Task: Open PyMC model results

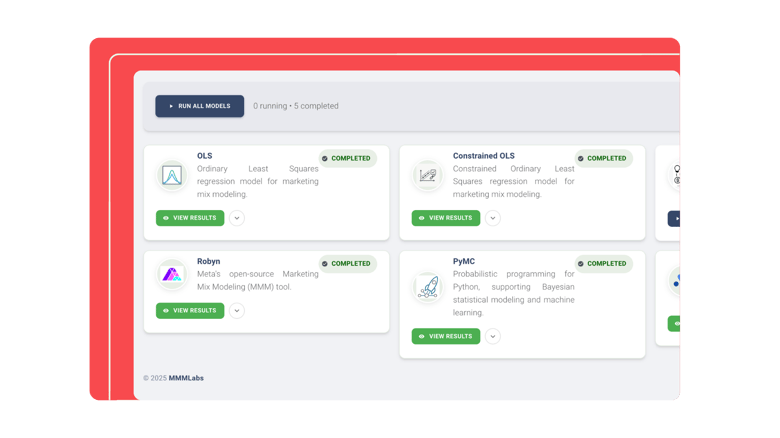Action: (x=446, y=337)
